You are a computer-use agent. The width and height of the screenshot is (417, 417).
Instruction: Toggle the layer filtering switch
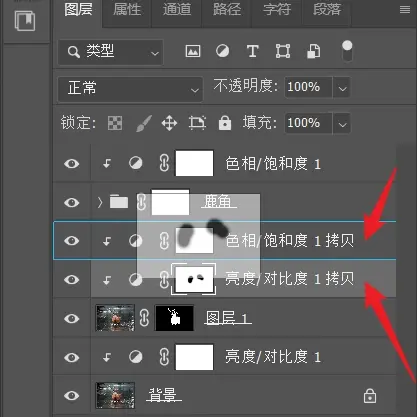pos(347,51)
